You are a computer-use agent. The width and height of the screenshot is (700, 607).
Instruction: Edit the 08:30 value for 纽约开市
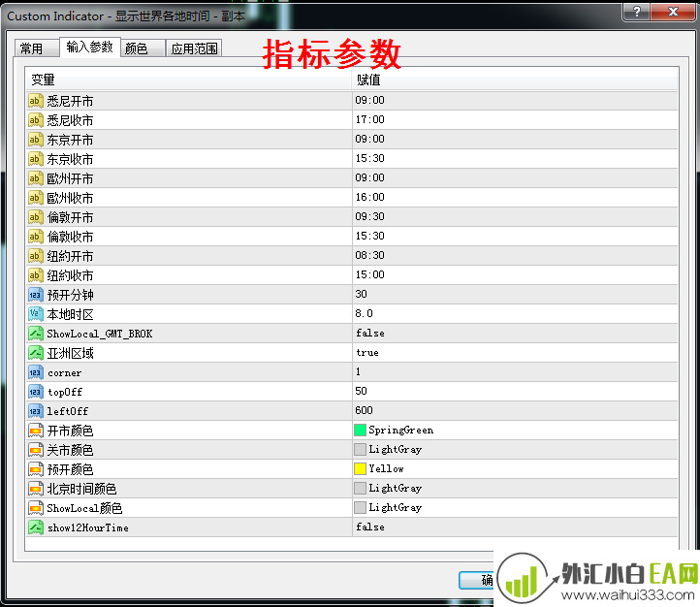click(369, 255)
